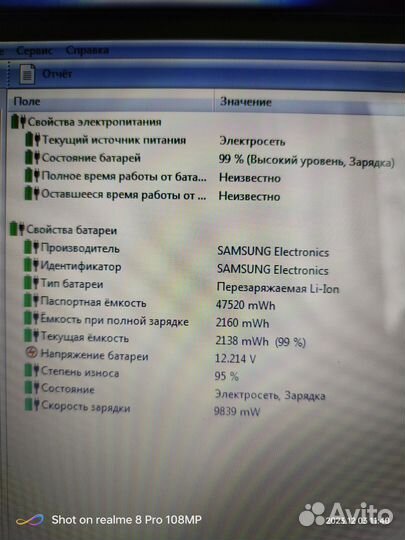The height and width of the screenshot is (540, 405).
Task: Click the value 12.214 V
Action: 236,359
